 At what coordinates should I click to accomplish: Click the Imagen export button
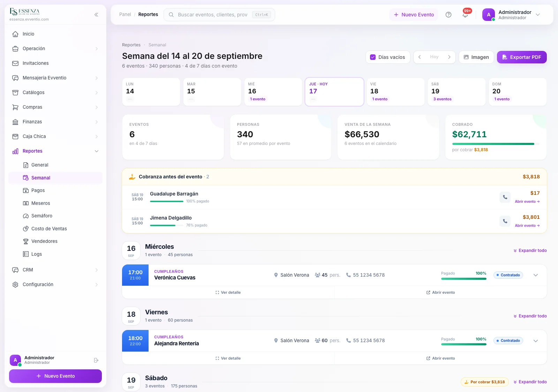pos(476,57)
